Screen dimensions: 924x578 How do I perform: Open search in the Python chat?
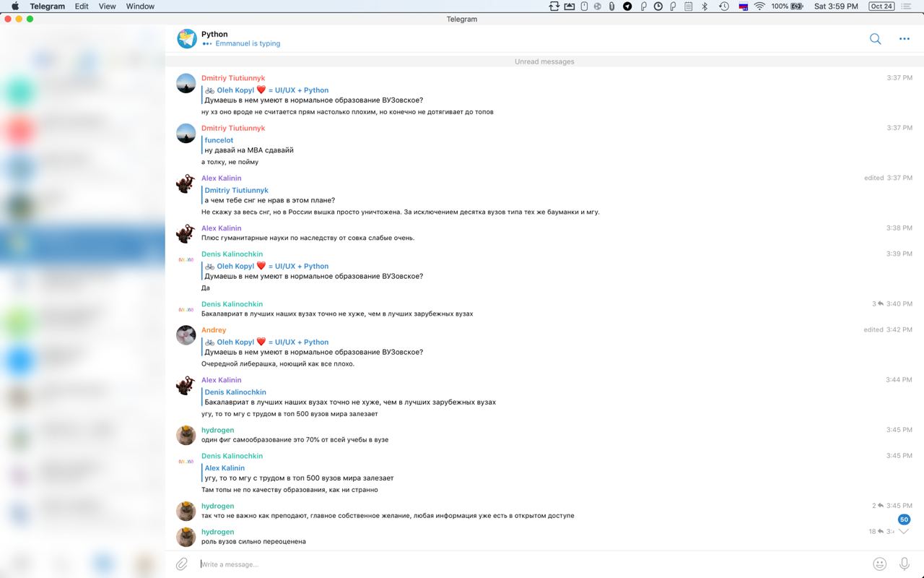click(x=875, y=39)
